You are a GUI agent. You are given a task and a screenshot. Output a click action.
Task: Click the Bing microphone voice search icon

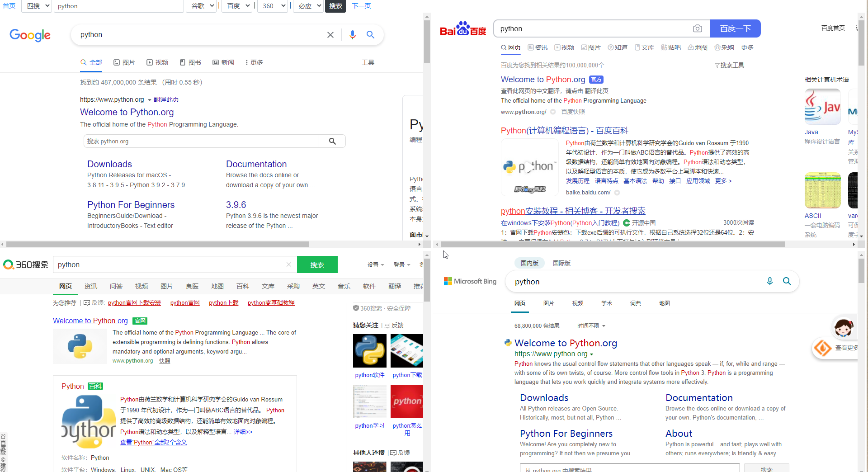click(x=770, y=281)
